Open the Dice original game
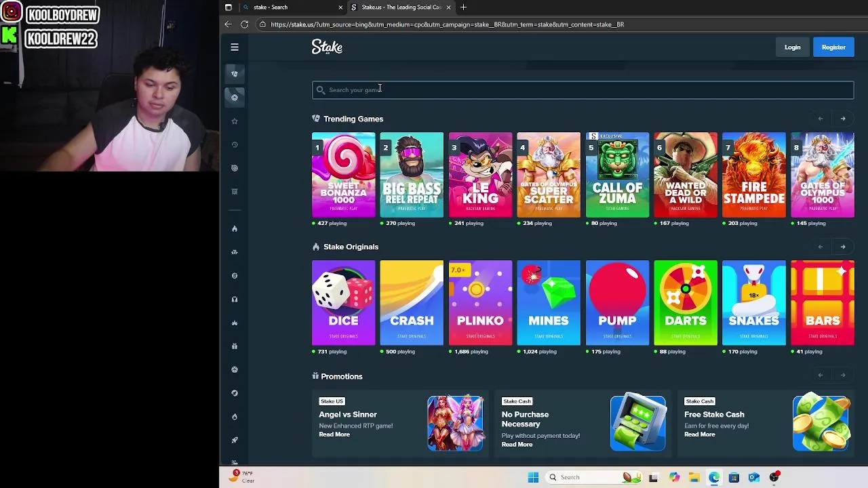868x488 pixels. 343,303
